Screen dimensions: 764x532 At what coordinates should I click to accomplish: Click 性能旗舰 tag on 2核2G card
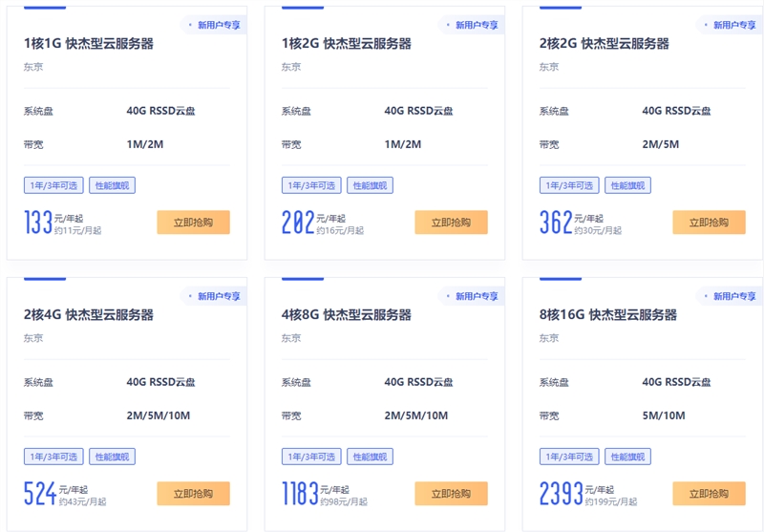pos(627,185)
